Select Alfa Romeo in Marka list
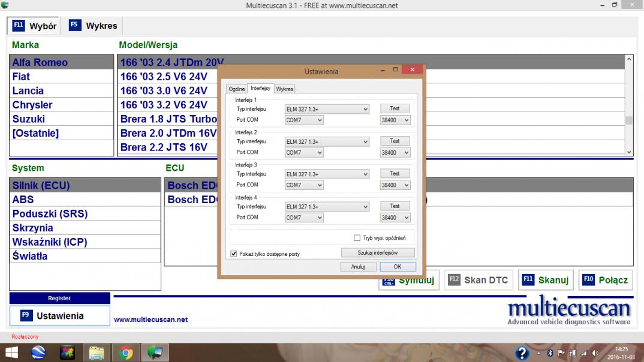Viewport: 644px width, 362px height. (x=62, y=62)
